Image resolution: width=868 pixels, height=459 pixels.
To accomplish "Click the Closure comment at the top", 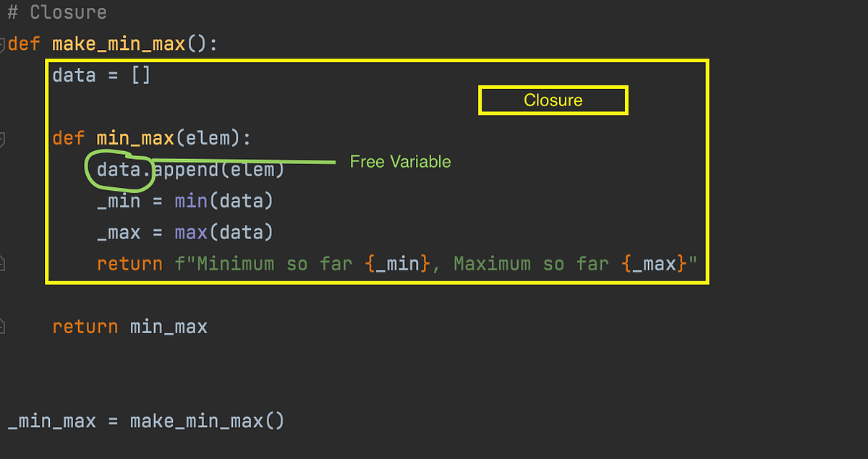I will (x=56, y=12).
